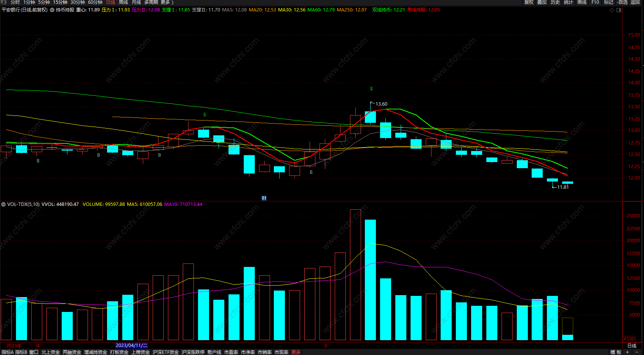Viewport: 644px width, 355px height.
Task: Click the 财 financial marker on the chart
Action: tap(264, 198)
